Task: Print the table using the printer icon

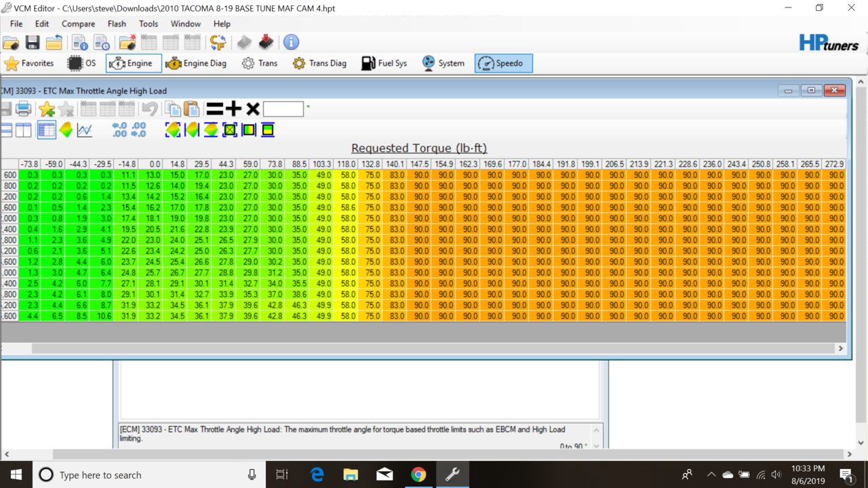Action: (x=23, y=109)
